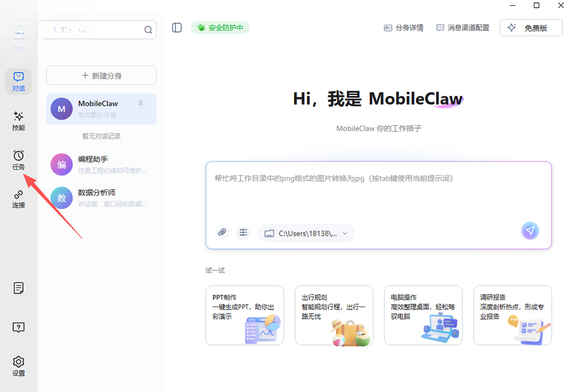Click the 暂无对话记录 text

[x=102, y=136]
